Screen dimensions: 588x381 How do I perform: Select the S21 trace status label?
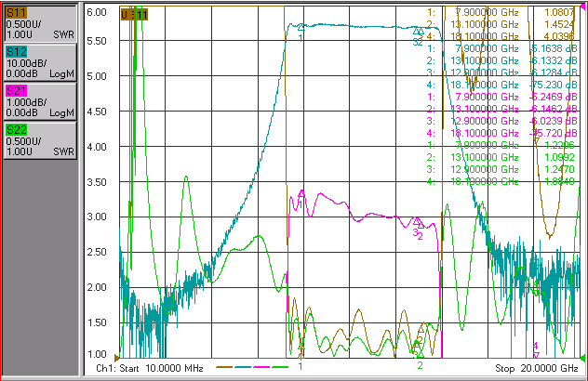coord(16,91)
